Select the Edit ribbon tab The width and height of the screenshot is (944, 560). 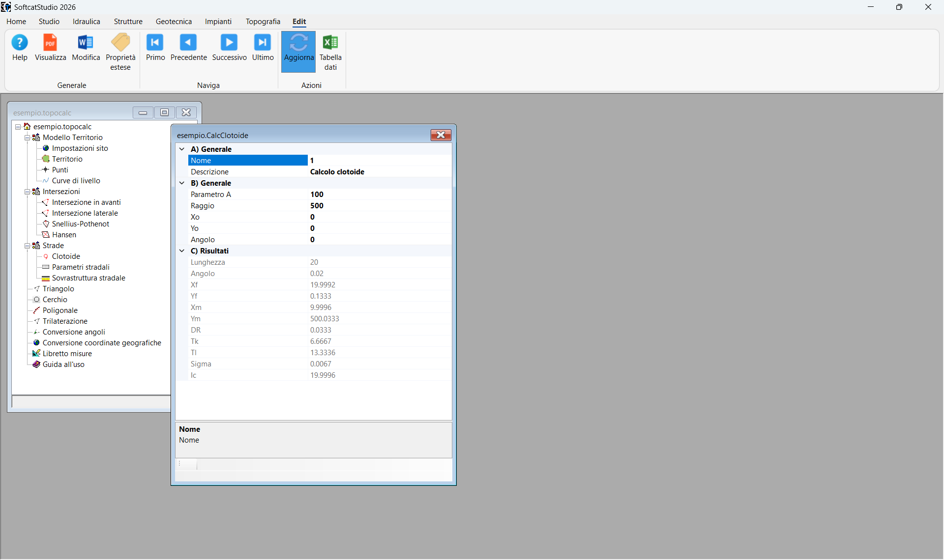tap(299, 22)
